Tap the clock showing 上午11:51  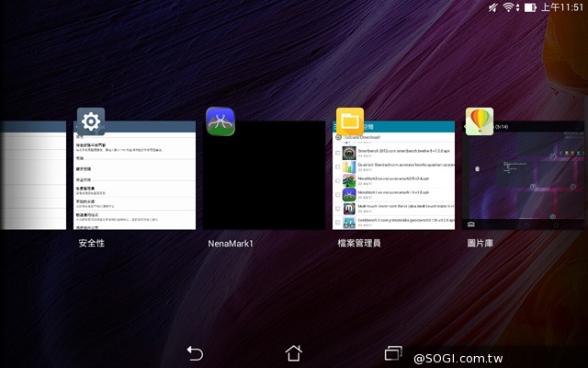point(562,7)
